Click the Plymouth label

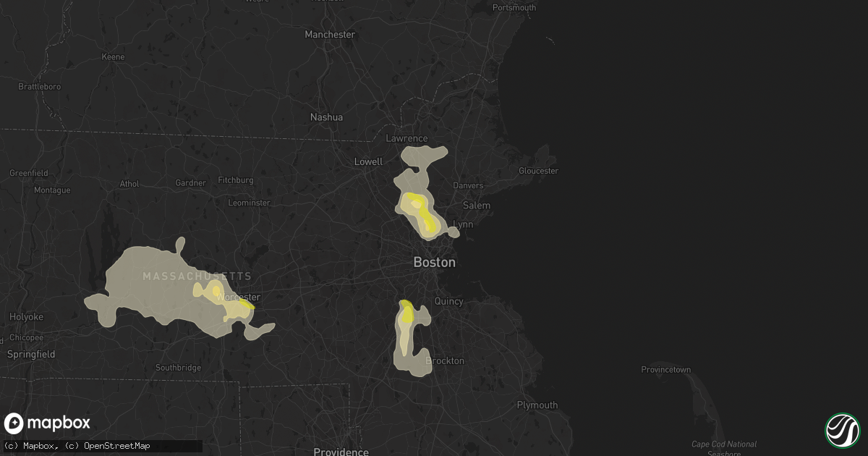537,405
